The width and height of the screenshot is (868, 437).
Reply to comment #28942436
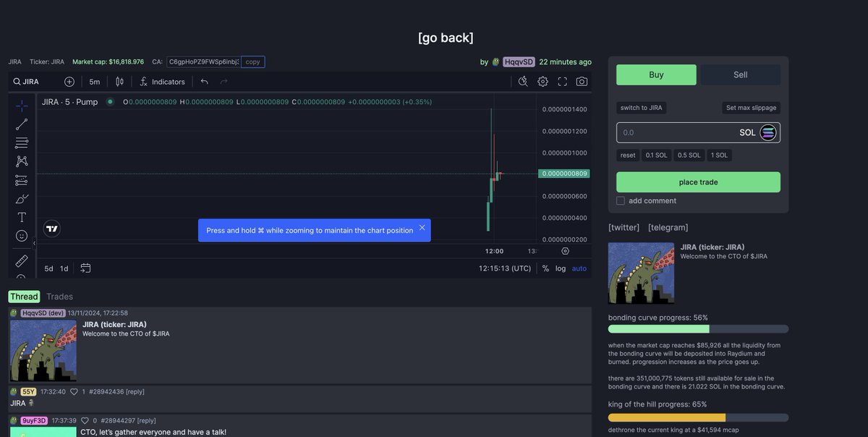tap(135, 391)
